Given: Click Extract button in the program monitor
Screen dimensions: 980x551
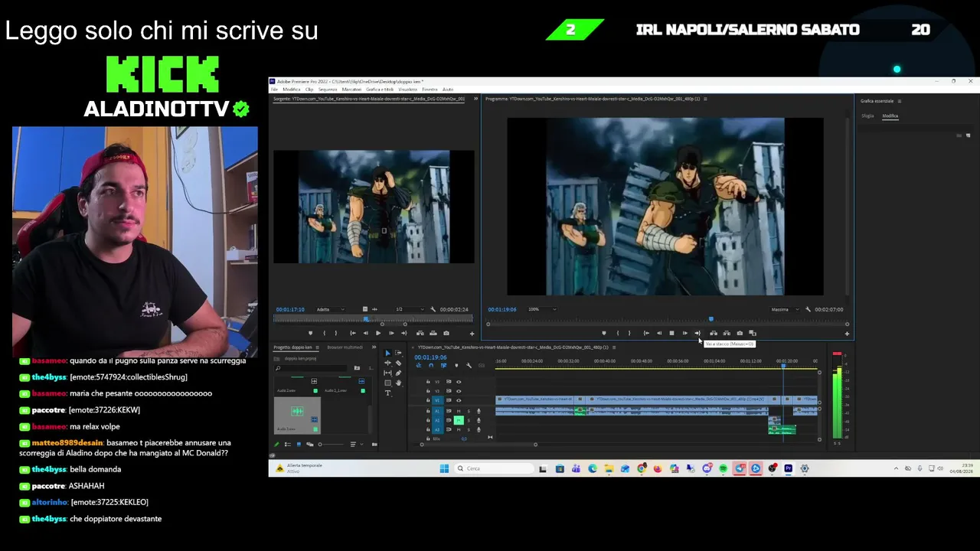Looking at the screenshot, I should pos(727,333).
